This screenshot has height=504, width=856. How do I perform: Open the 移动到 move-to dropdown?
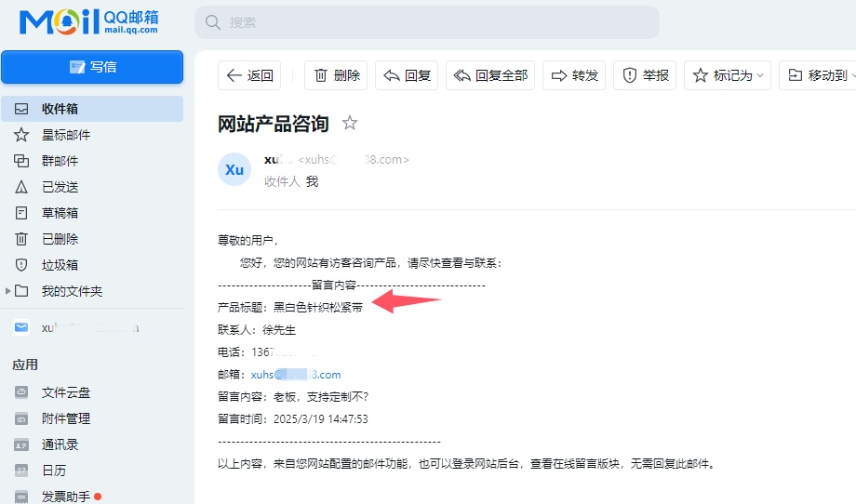click(x=818, y=75)
